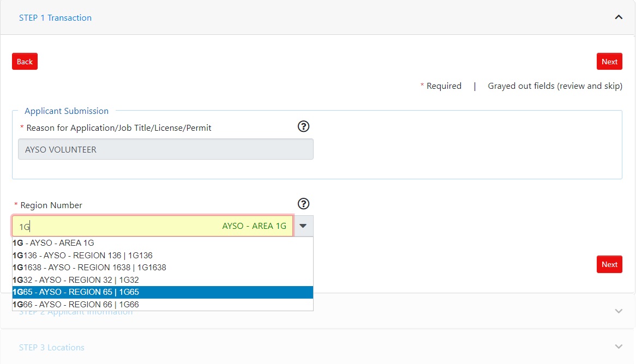Open the STEP 3 Locations header
Screen dimensions: 636x364
(51, 348)
